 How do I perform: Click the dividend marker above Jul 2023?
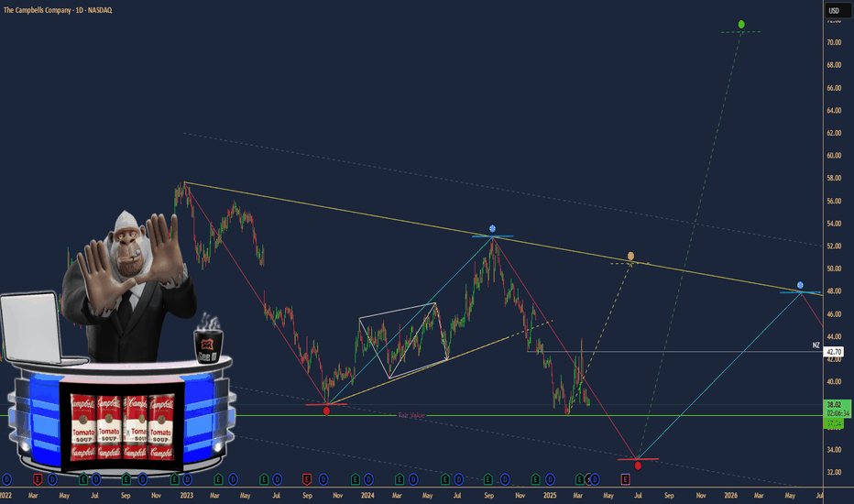click(x=277, y=479)
